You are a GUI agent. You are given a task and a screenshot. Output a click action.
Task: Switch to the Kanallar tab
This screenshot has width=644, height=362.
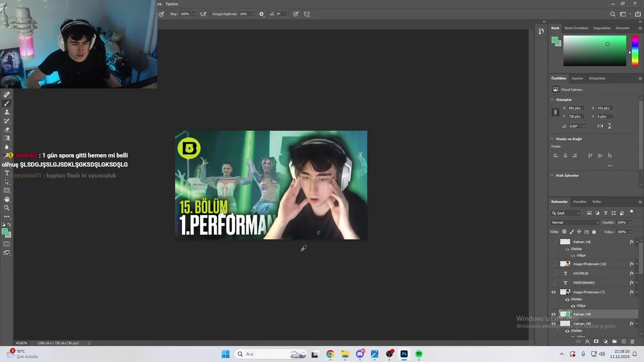[580, 202]
